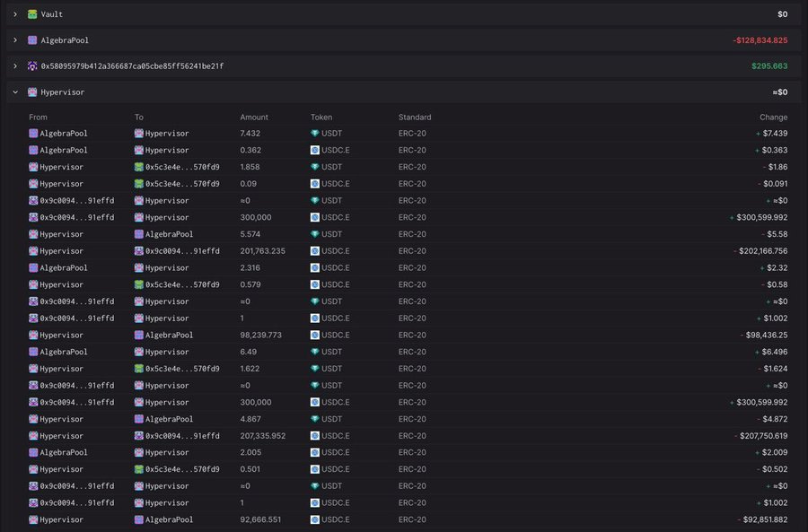The height and width of the screenshot is (532, 808).
Task: Click the USDT token icon in the 5.574 row
Action: tap(315, 234)
